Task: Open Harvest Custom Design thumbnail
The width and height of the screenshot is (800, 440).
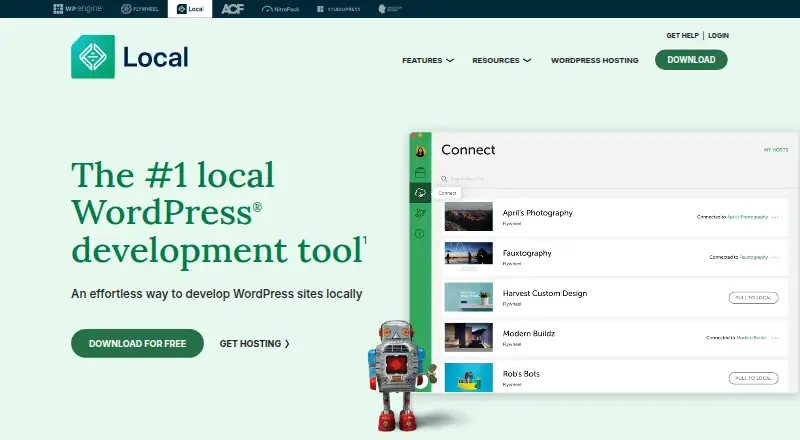Action: pos(468,297)
